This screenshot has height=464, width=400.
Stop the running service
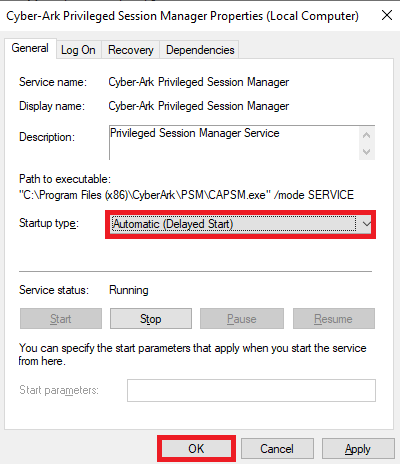[151, 319]
